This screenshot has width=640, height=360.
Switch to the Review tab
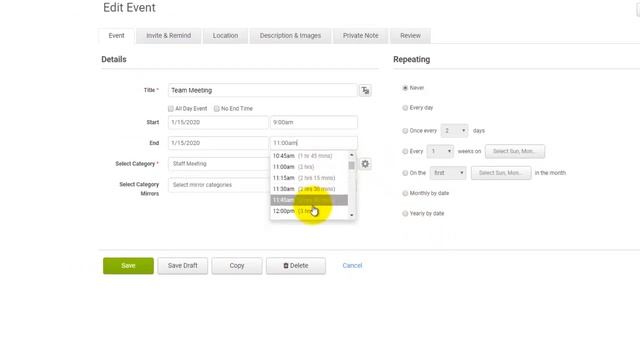[410, 36]
